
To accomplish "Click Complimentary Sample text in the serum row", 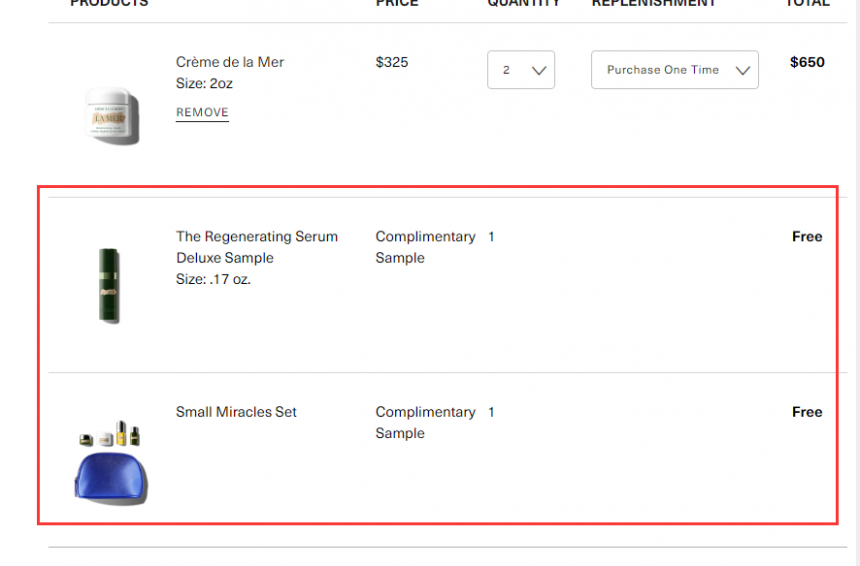I will pos(425,247).
